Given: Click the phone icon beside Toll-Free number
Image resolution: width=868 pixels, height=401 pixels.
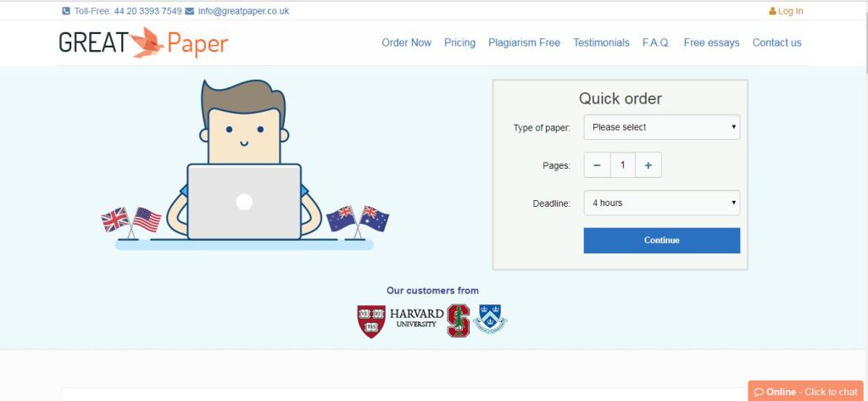Looking at the screenshot, I should point(66,11).
